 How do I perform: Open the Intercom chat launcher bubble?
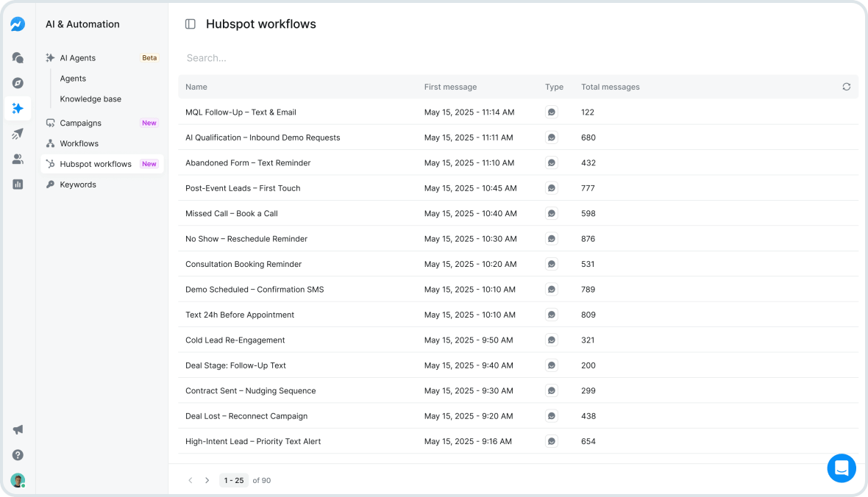pyautogui.click(x=842, y=468)
